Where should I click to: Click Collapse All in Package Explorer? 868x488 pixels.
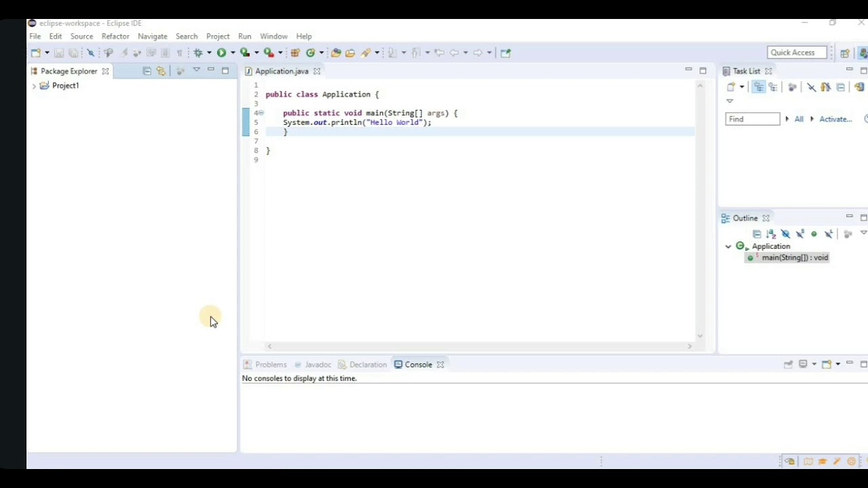point(146,71)
